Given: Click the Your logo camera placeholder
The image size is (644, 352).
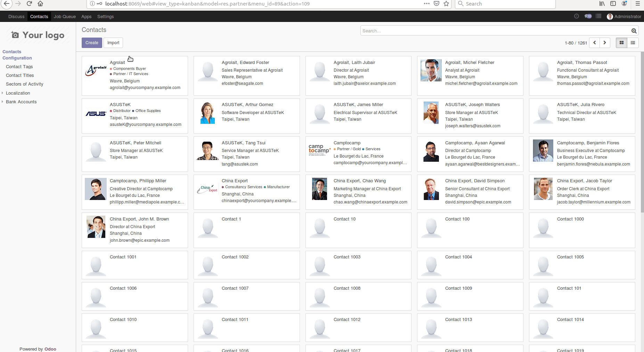Looking at the screenshot, I should point(38,35).
